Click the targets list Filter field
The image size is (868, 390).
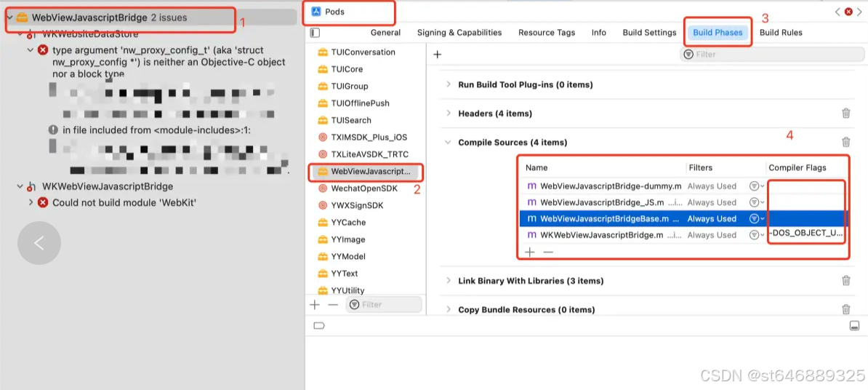pyautogui.click(x=384, y=305)
